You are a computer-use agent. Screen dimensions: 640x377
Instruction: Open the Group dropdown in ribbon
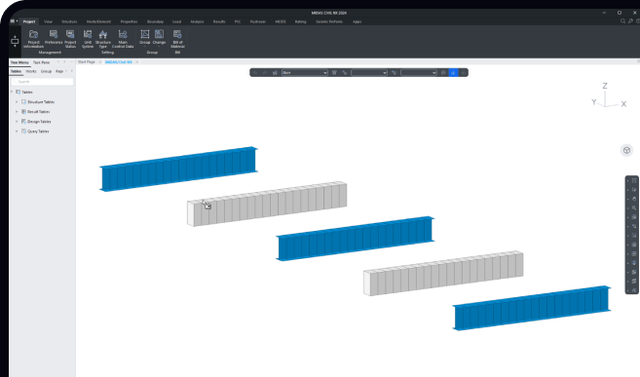(145, 38)
